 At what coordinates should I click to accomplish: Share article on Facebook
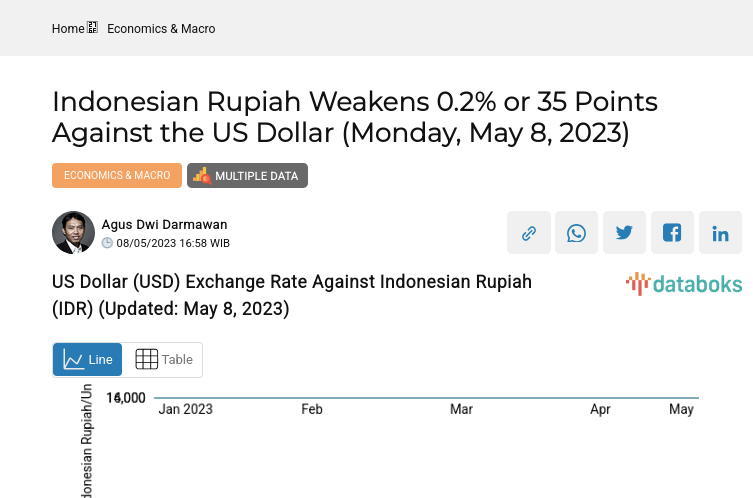click(x=672, y=233)
